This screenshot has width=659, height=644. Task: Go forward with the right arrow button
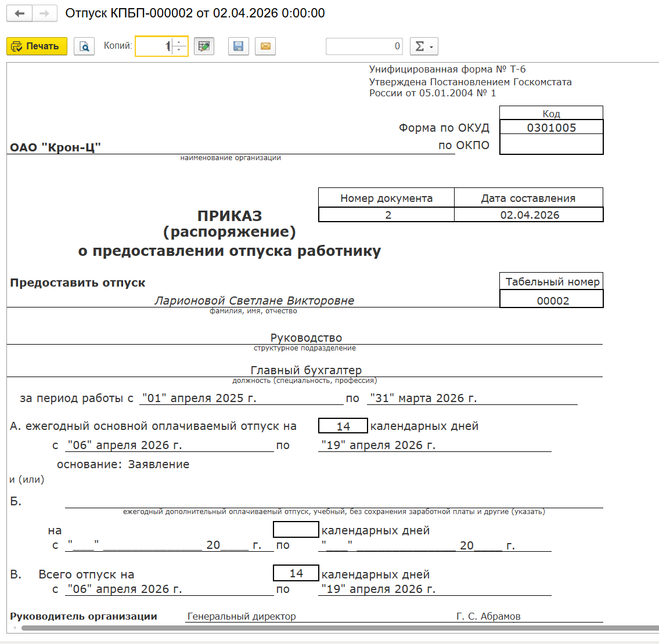click(x=45, y=13)
